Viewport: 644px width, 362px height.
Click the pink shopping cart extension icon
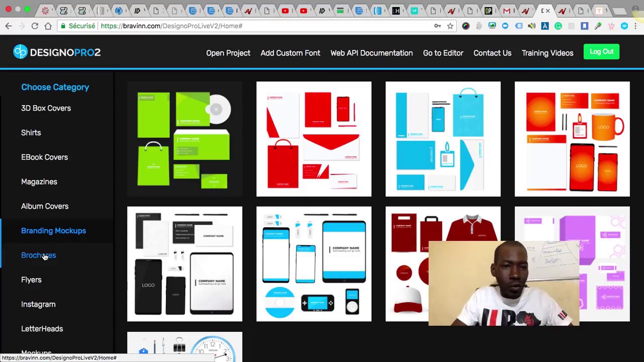(611, 26)
